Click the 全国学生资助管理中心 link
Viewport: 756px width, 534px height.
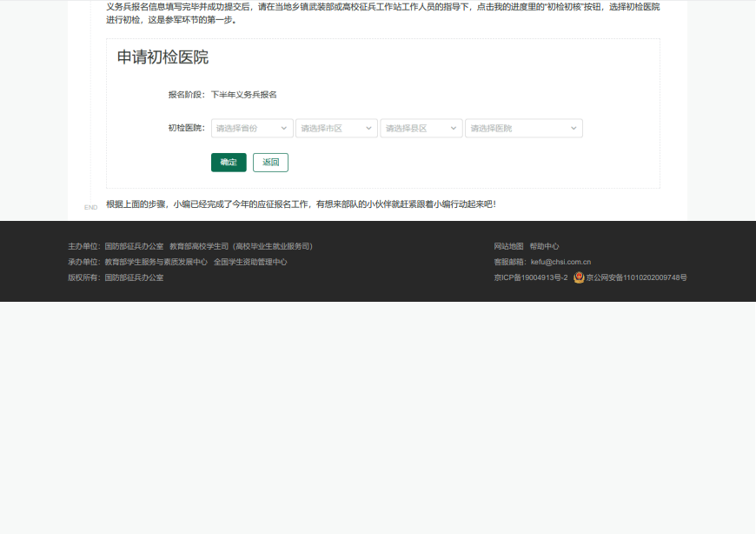[249, 261]
